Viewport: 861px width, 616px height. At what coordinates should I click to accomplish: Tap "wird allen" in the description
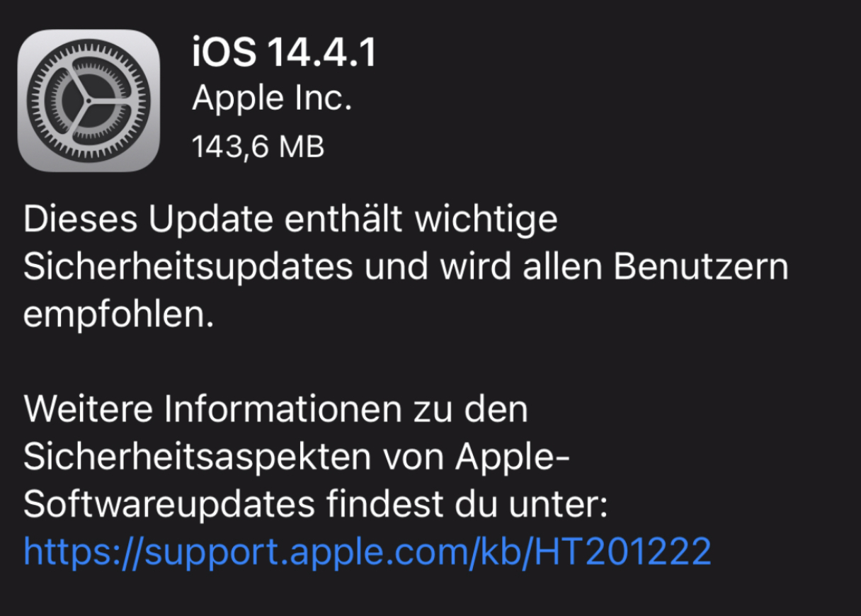pyautogui.click(x=519, y=268)
